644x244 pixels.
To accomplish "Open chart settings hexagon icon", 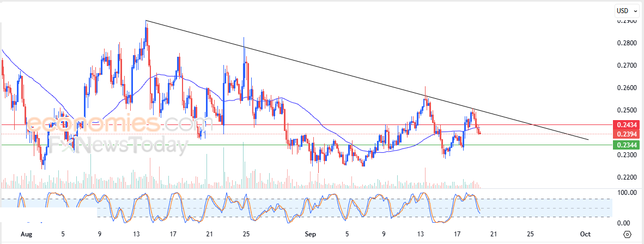I will tap(627, 235).
